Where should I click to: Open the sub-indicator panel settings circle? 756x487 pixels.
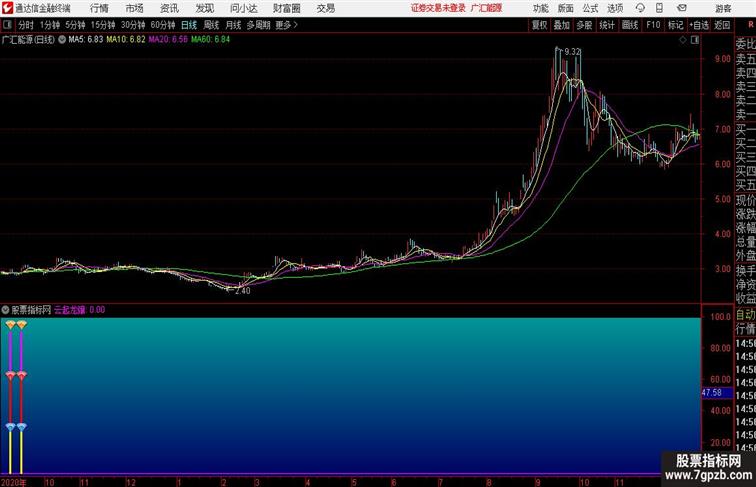(x=5, y=310)
